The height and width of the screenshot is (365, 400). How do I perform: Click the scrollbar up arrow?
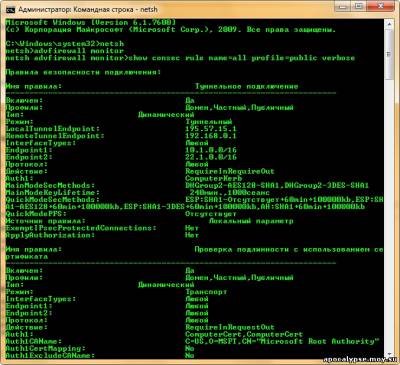[389, 23]
